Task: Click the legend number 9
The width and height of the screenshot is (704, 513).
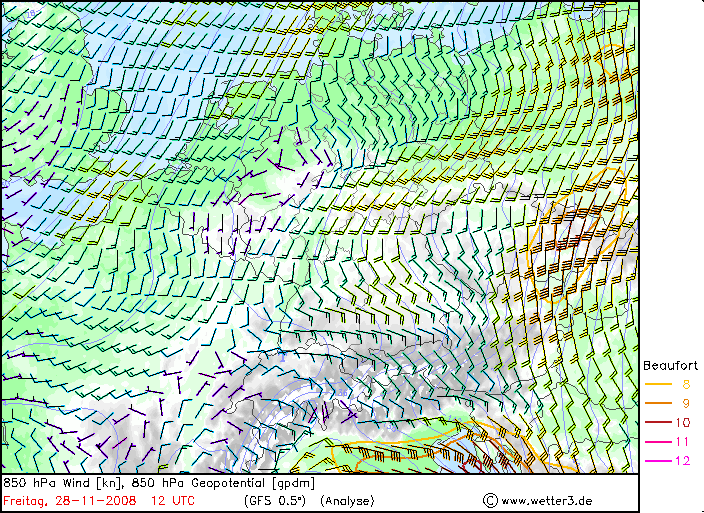Action: point(685,403)
